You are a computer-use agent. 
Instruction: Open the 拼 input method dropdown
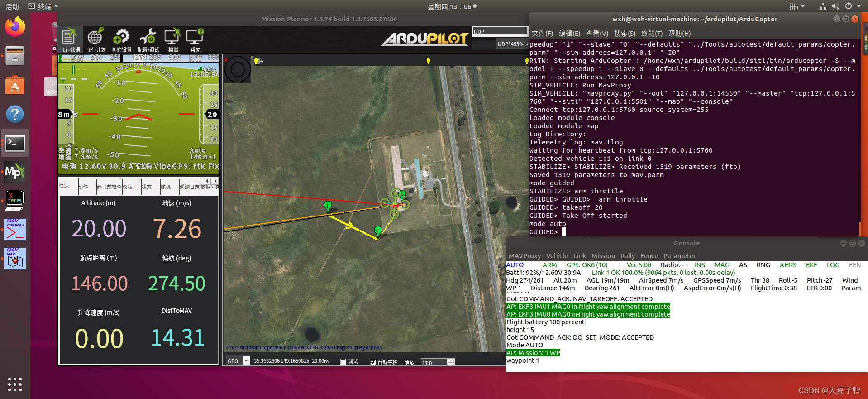click(797, 6)
